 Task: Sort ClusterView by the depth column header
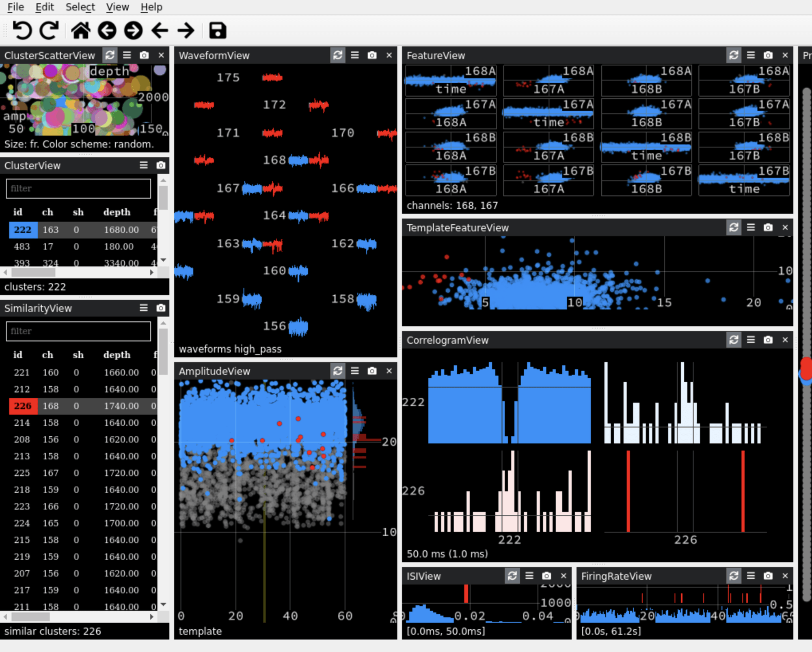(117, 212)
